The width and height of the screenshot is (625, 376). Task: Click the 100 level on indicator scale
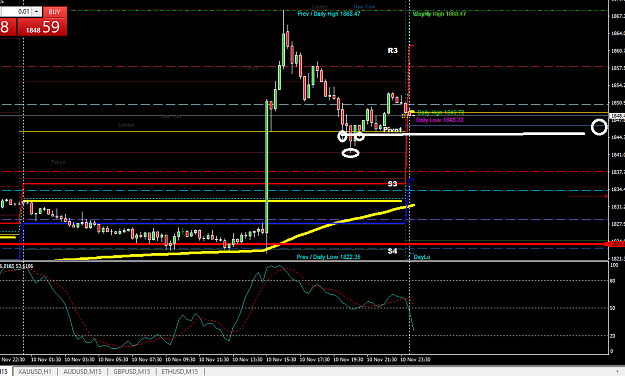614,265
